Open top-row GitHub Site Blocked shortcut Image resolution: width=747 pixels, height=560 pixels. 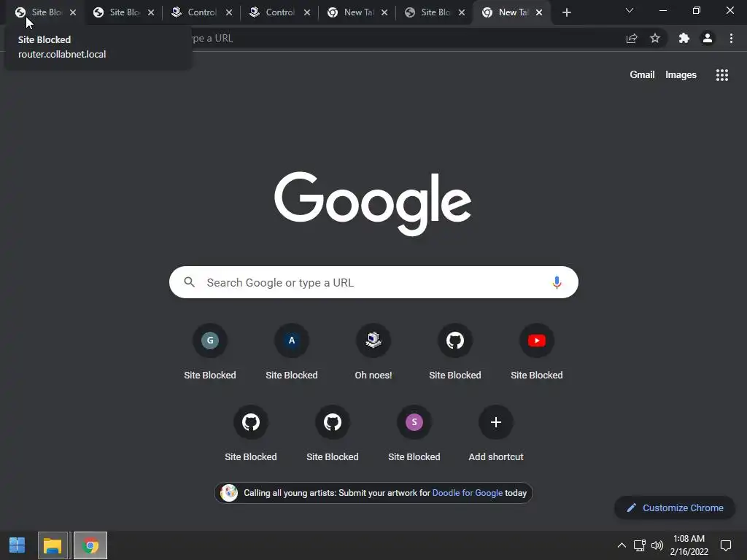click(x=455, y=351)
